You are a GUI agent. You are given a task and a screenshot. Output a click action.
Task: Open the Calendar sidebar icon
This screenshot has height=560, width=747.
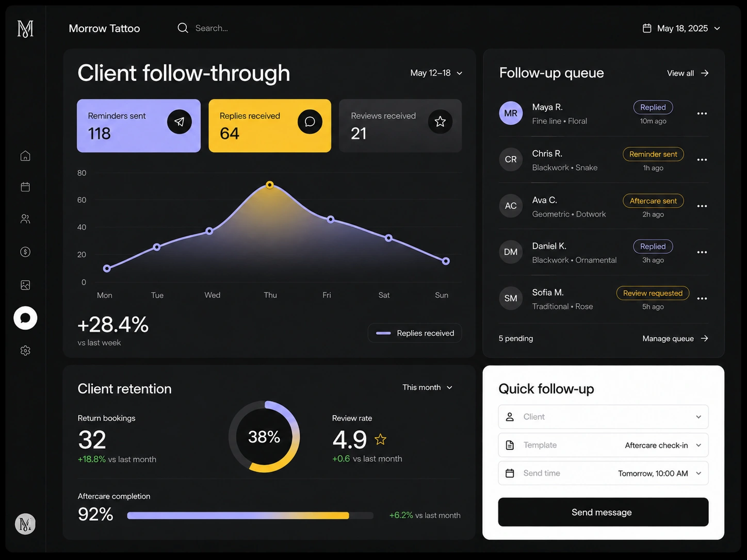tap(25, 187)
